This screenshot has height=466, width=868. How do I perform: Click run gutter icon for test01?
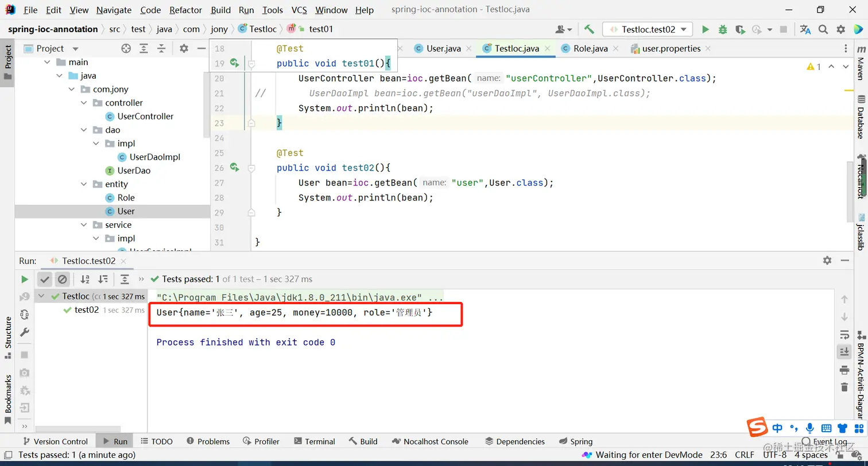pos(234,63)
